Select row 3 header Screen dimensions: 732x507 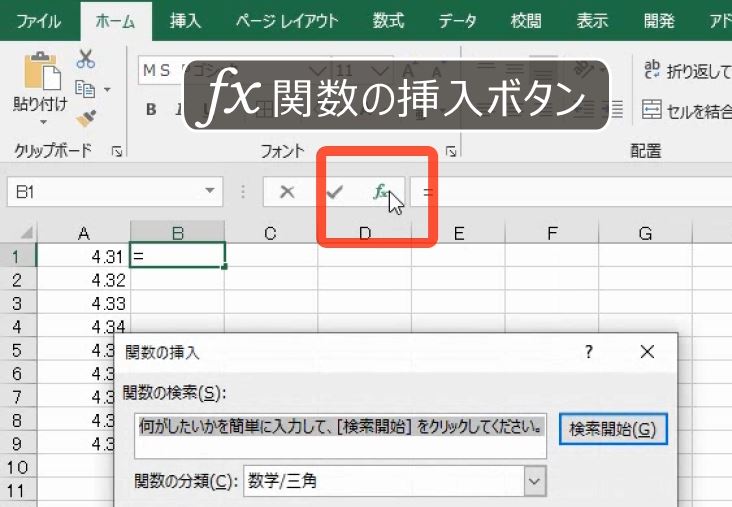tap(17, 303)
